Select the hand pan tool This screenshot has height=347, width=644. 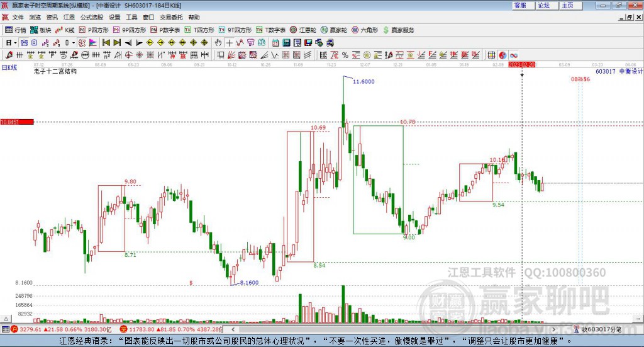click(x=218, y=43)
